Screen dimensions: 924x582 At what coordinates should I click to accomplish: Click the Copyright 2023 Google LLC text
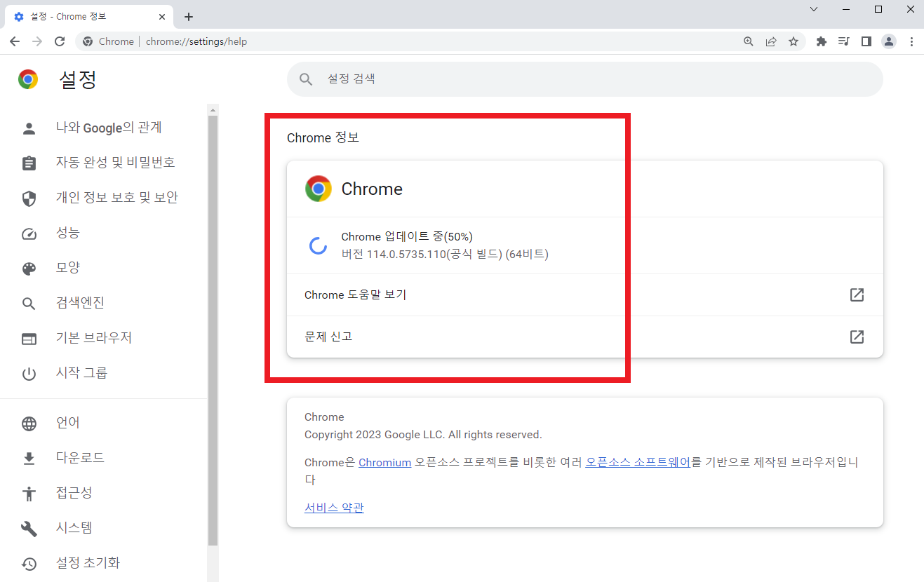[x=423, y=435]
